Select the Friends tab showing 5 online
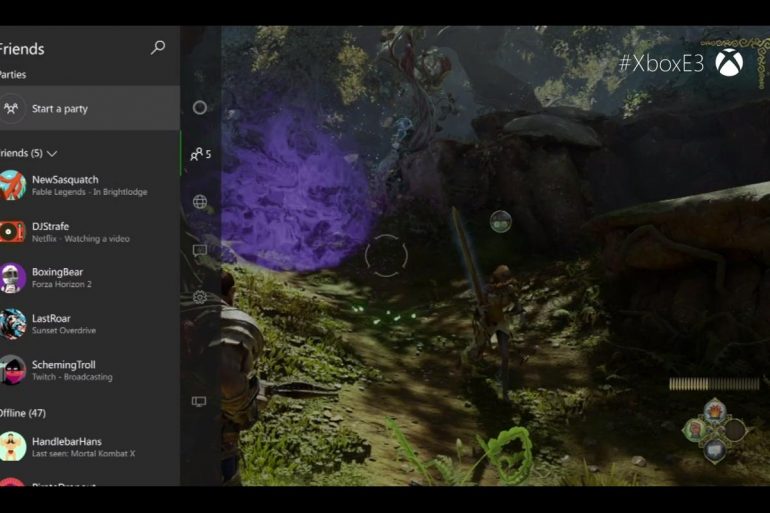Screen dimensions: 770x513 [x=200, y=154]
